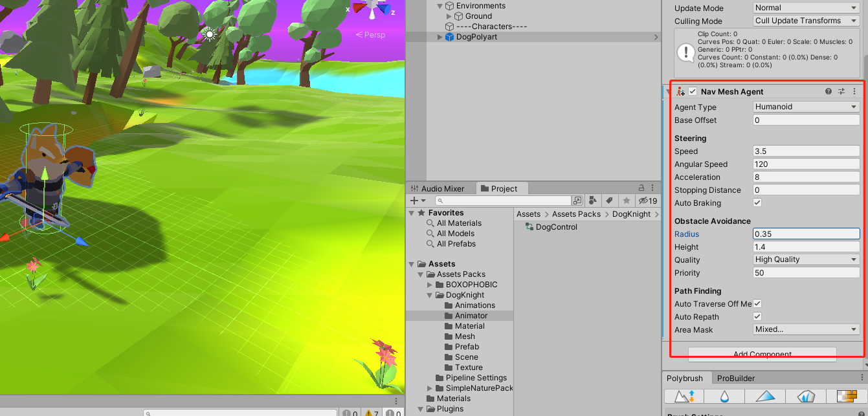Viewport: 868px width, 416px height.
Task: Select the Polybrush smoothing droplet tool
Action: 724,396
